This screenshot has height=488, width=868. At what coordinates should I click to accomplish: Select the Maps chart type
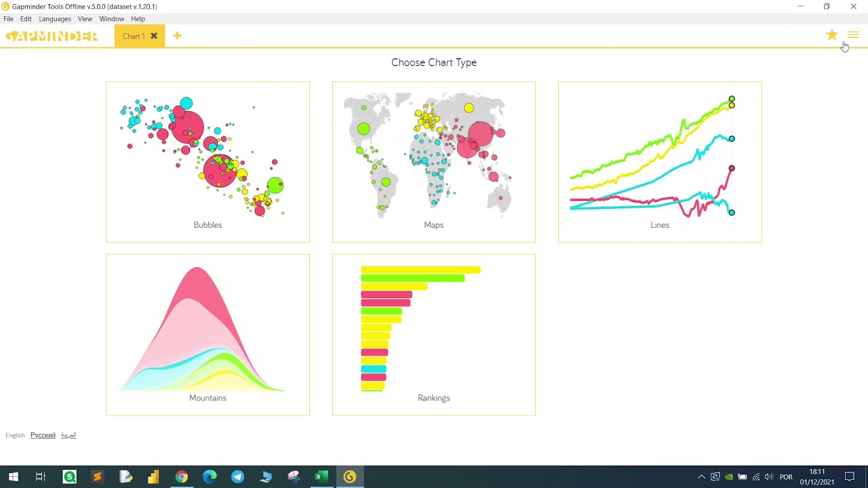point(434,162)
